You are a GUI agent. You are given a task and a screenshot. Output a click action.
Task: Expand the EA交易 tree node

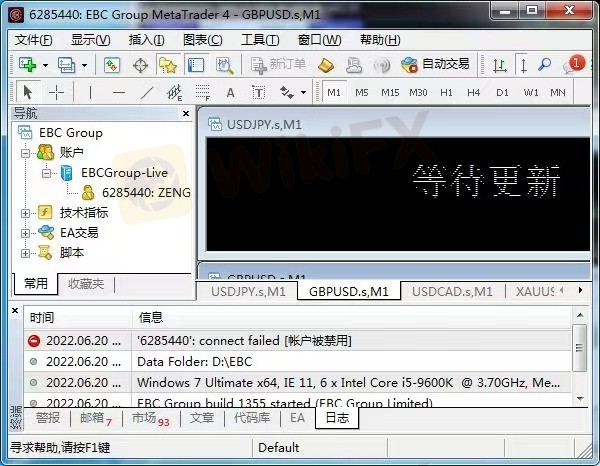point(25,233)
